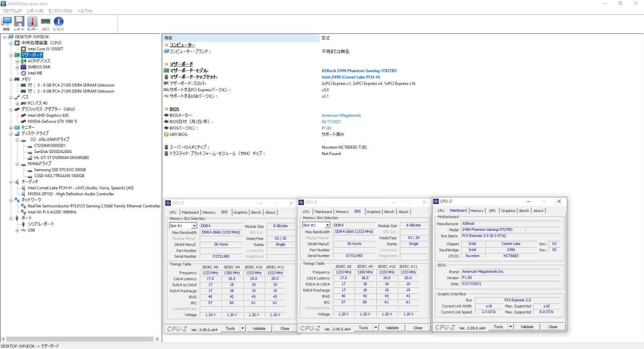Click the ACPIデバイス battery icon in tree
Screen dimensions: 644x349
(x=24, y=61)
